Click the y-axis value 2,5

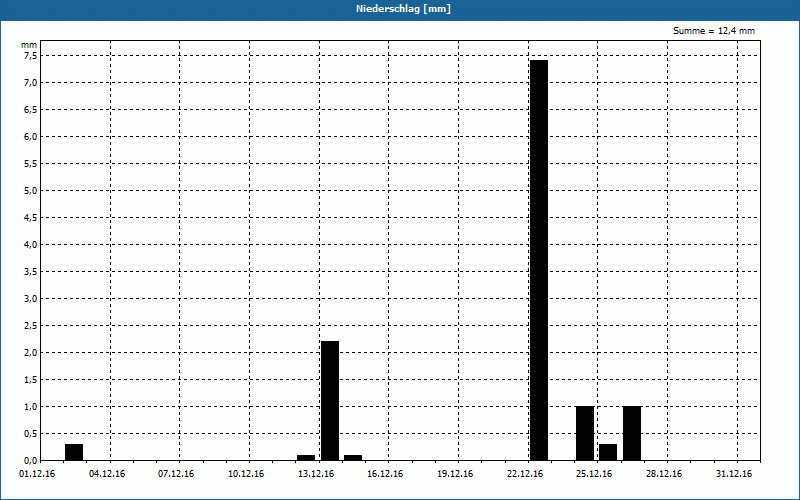31,326
